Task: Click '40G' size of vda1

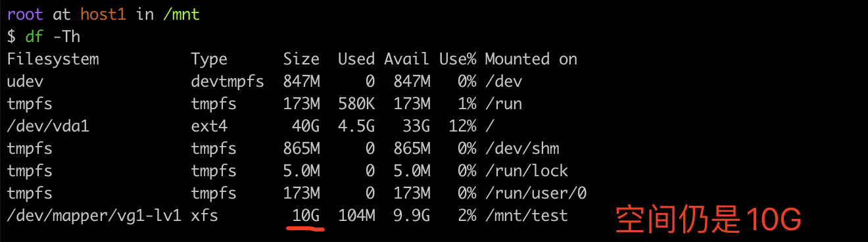Action: coord(306,126)
